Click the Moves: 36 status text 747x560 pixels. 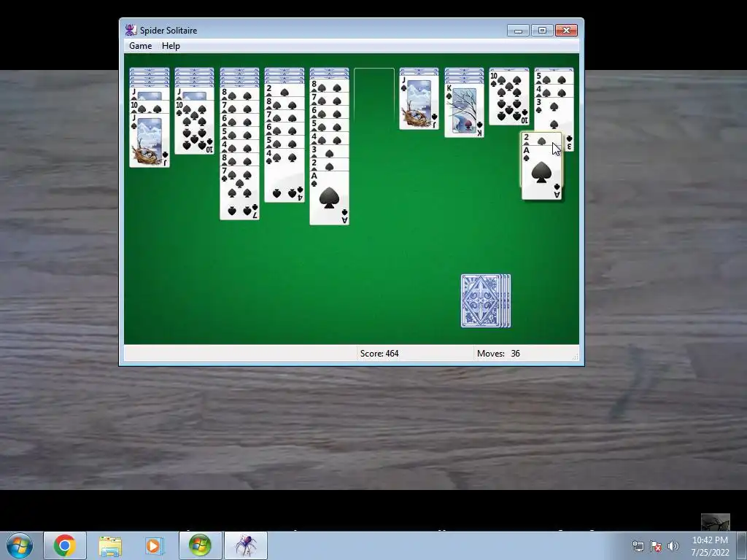pos(498,354)
